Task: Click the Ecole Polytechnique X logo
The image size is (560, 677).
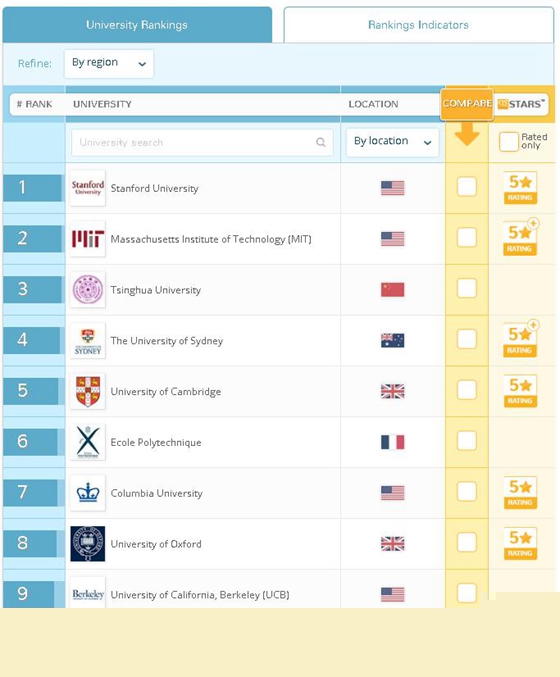Action: (x=88, y=442)
